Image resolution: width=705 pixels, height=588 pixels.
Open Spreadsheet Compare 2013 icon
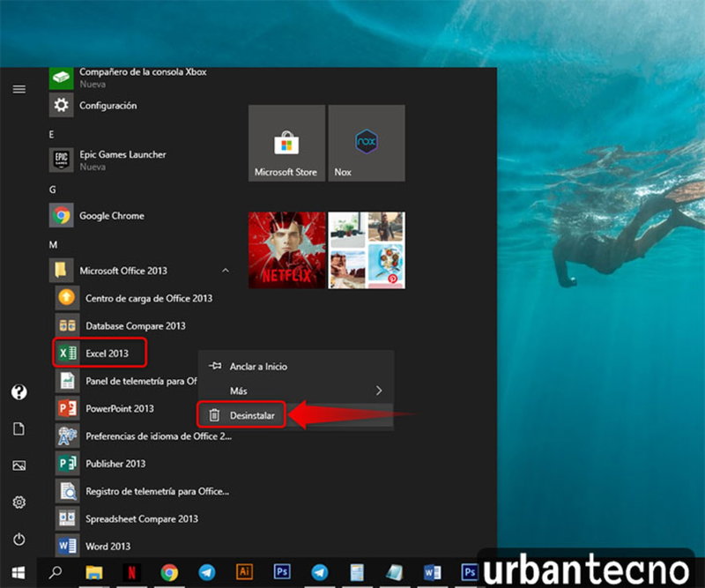coord(67,518)
